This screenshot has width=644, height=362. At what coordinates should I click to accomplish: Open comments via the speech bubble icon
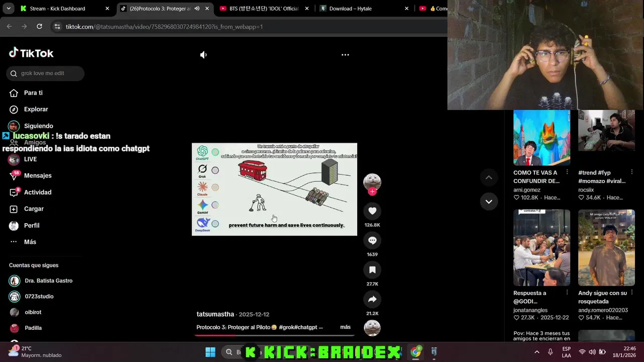[x=372, y=240]
